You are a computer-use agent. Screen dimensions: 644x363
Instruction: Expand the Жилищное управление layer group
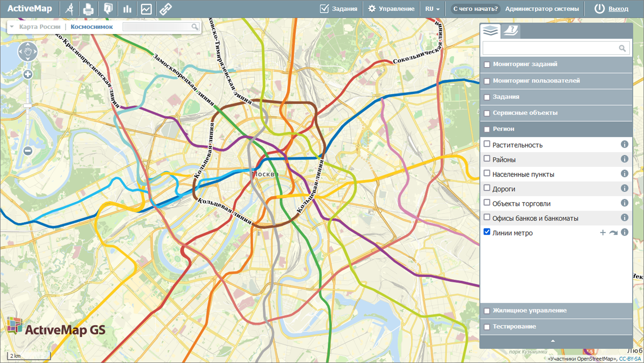pos(529,311)
